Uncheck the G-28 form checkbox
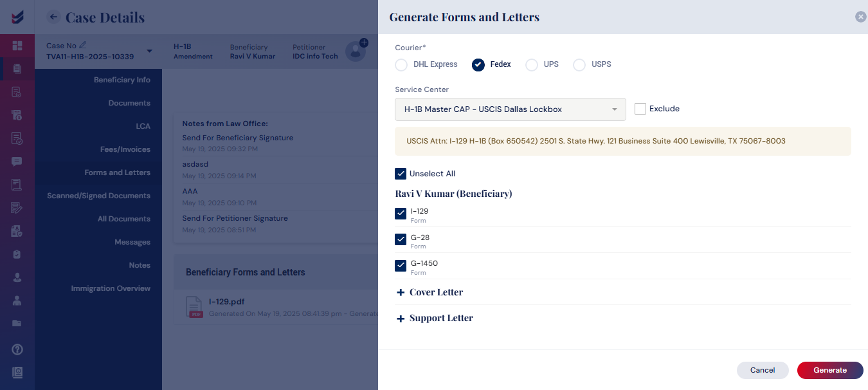 (x=401, y=239)
